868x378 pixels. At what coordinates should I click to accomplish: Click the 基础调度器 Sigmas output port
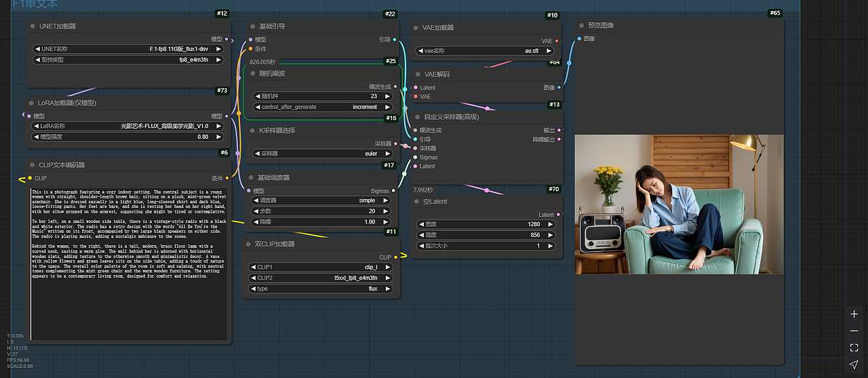click(x=395, y=191)
